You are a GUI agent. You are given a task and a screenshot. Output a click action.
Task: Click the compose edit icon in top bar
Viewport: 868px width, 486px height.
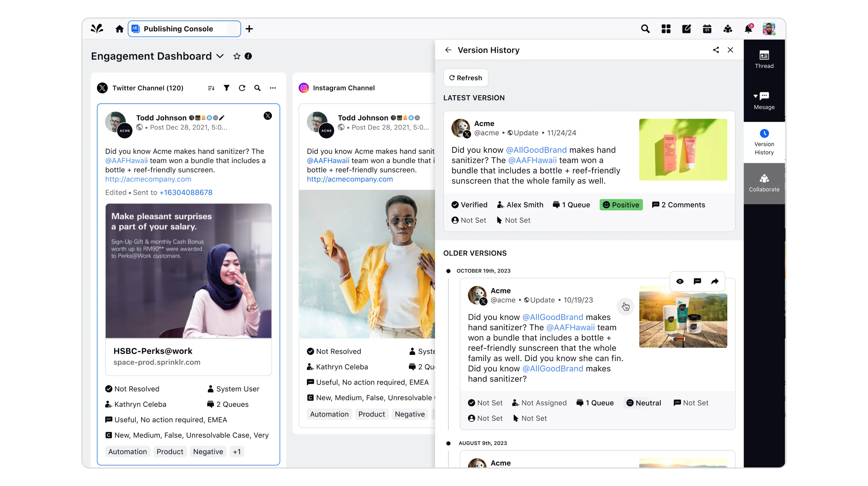[x=686, y=29]
